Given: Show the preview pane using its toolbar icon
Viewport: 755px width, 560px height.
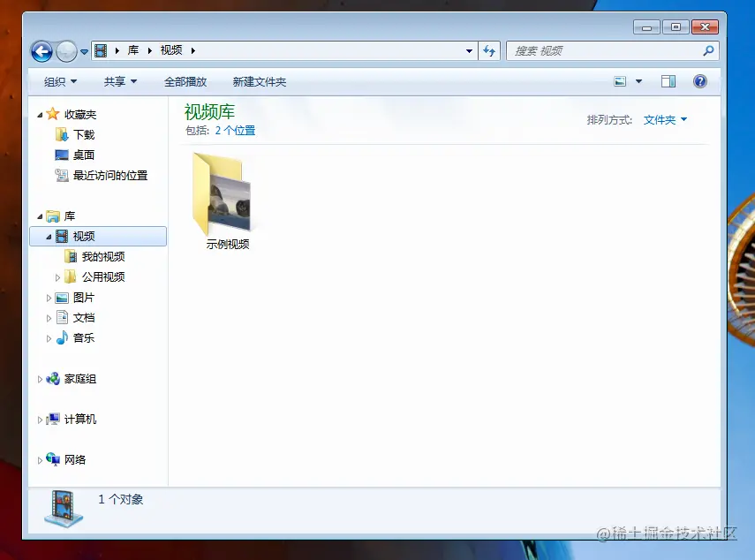Looking at the screenshot, I should [x=668, y=81].
